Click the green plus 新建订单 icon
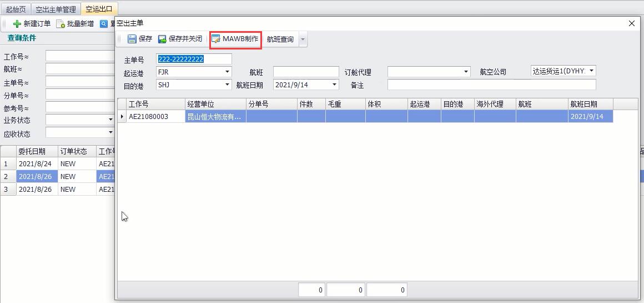644x303 pixels. click(17, 24)
